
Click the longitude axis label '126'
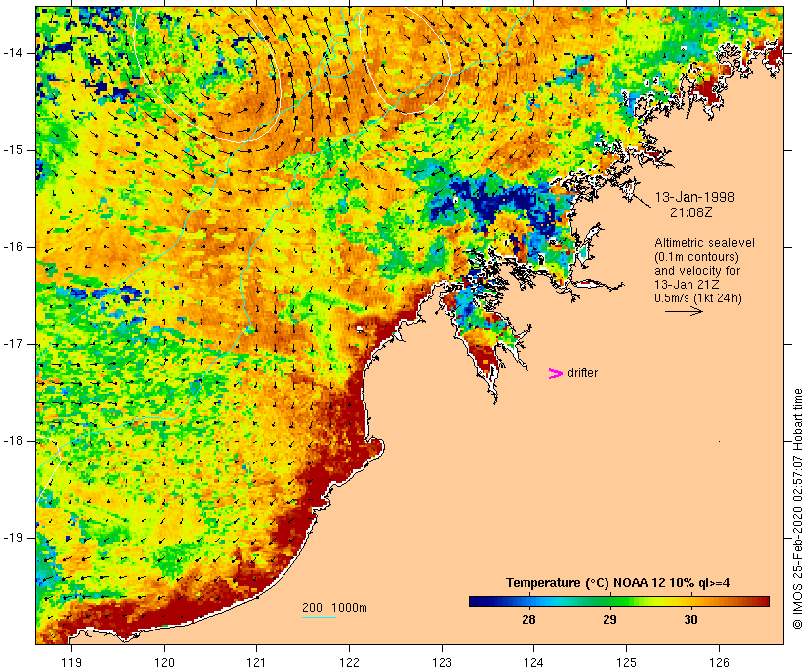tap(719, 662)
